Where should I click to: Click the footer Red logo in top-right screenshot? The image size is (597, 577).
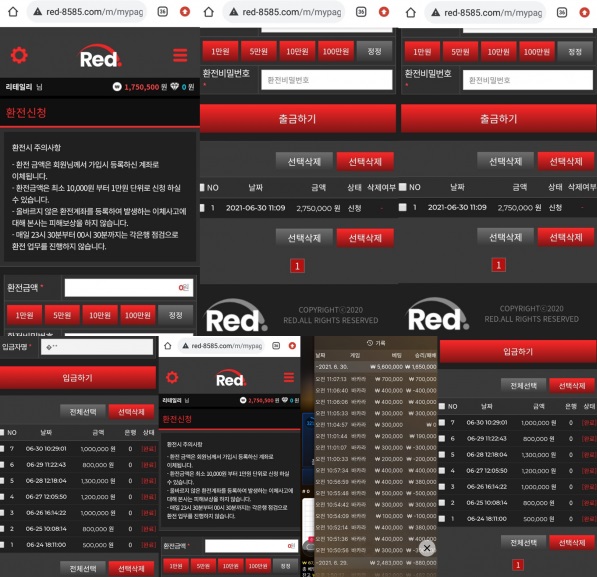coord(438,314)
